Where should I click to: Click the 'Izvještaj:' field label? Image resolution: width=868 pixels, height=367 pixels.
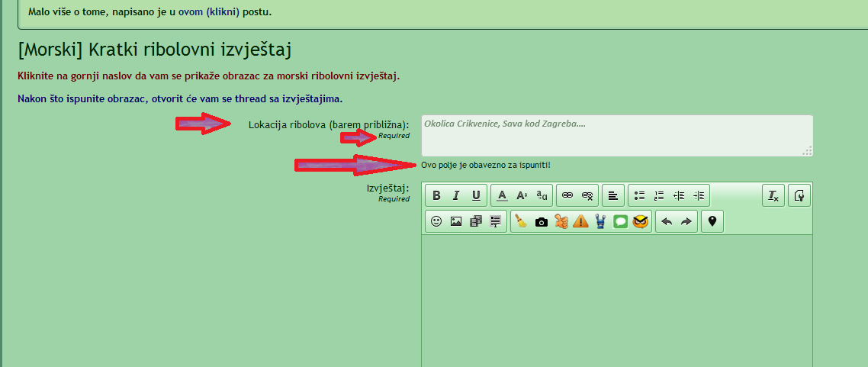[x=388, y=188]
